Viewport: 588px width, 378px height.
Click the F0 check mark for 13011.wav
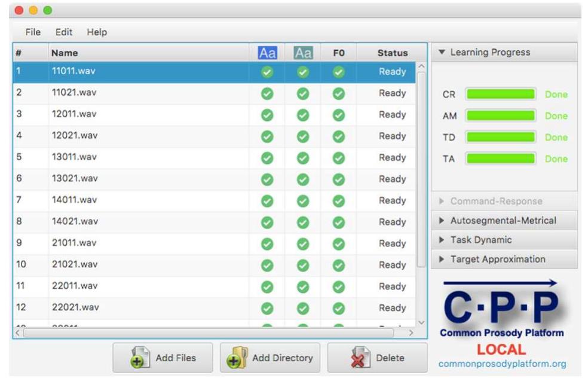[x=339, y=158]
